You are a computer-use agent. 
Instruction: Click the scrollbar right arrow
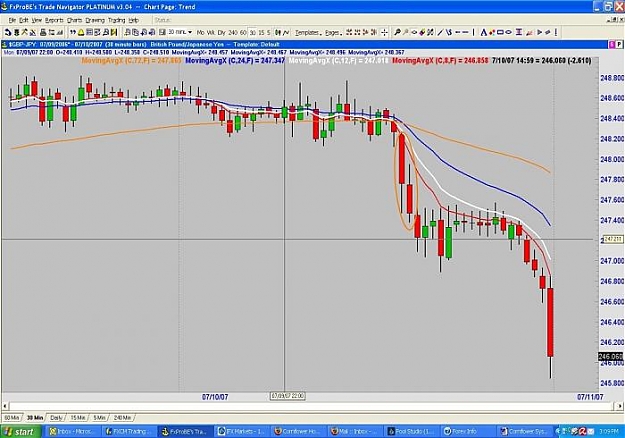point(620,406)
